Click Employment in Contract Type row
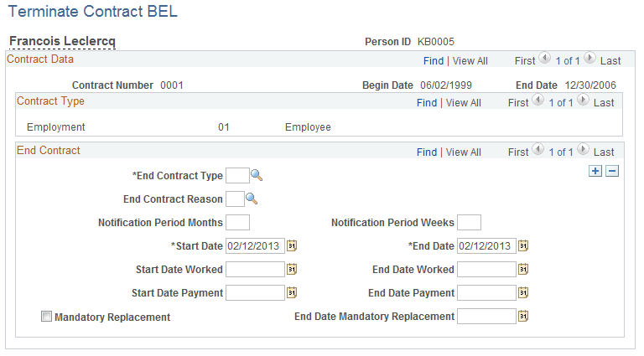This screenshot has width=644, height=356. [x=56, y=127]
